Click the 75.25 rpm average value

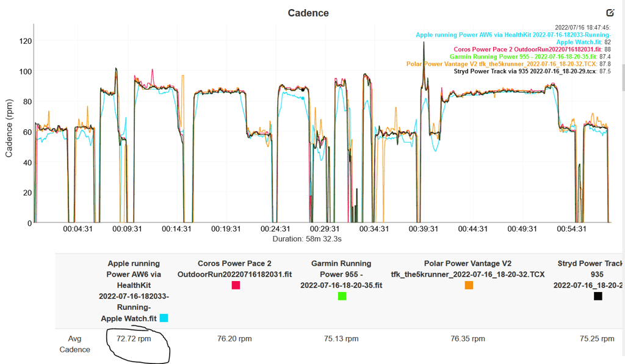597,338
